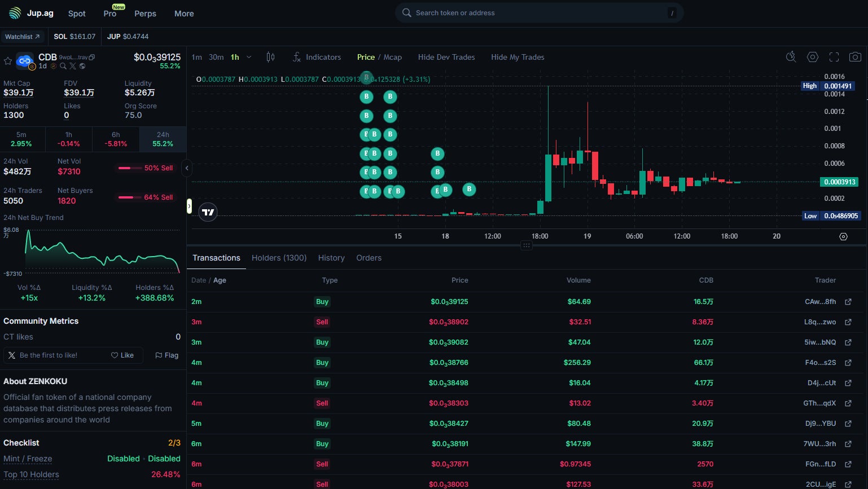The width and height of the screenshot is (868, 489).
Task: Open the More navigation menu
Action: point(184,14)
